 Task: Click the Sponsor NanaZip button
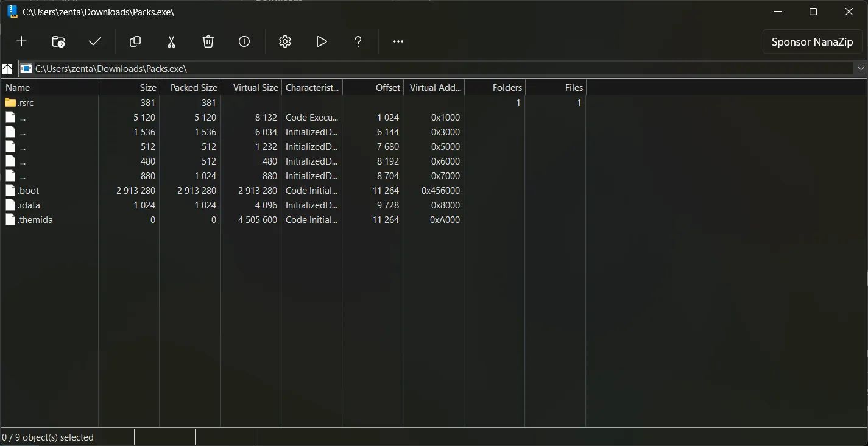point(812,42)
